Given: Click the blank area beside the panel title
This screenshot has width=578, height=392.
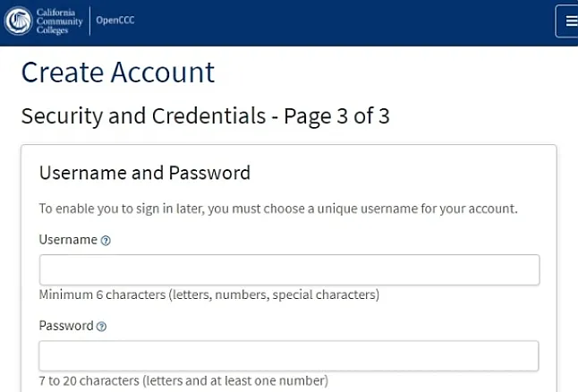Looking at the screenshot, I should point(403,173).
